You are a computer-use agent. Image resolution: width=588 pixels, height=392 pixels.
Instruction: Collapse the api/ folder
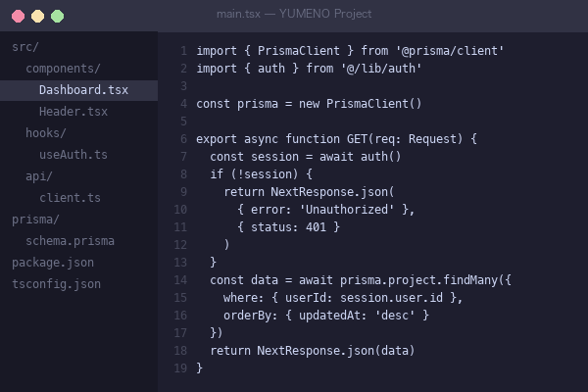point(39,176)
